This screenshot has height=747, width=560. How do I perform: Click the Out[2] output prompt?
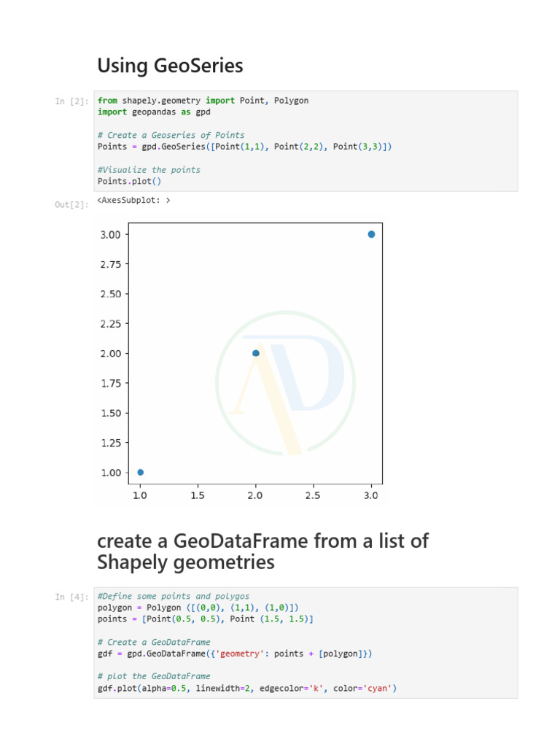coord(71,205)
